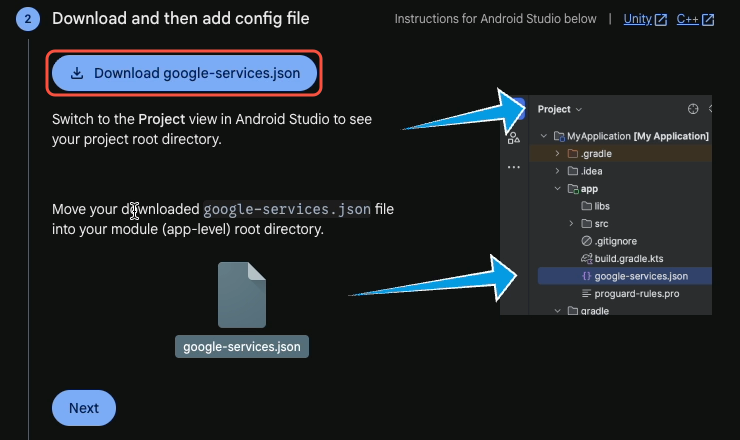This screenshot has height=440, width=740.
Task: Select proguard-rules.pro in the project tree
Action: (x=637, y=294)
